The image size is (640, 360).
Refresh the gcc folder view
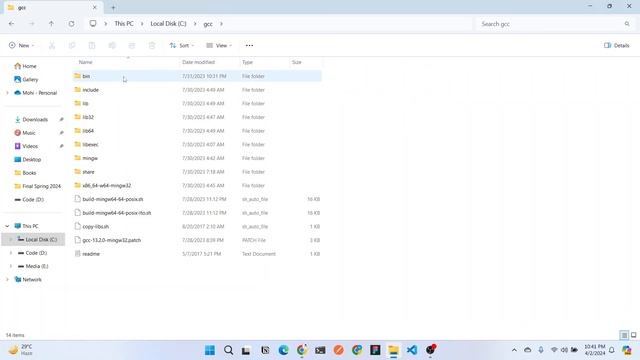[x=71, y=24]
